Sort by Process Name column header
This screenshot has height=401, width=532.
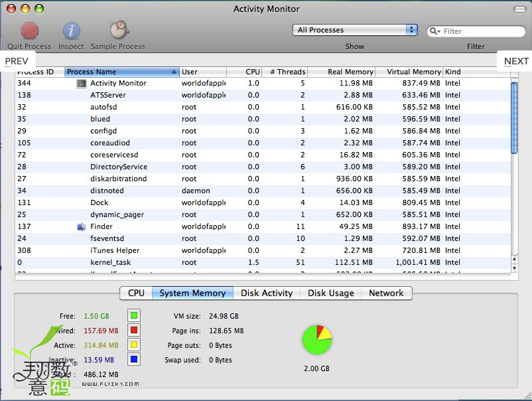coord(122,72)
